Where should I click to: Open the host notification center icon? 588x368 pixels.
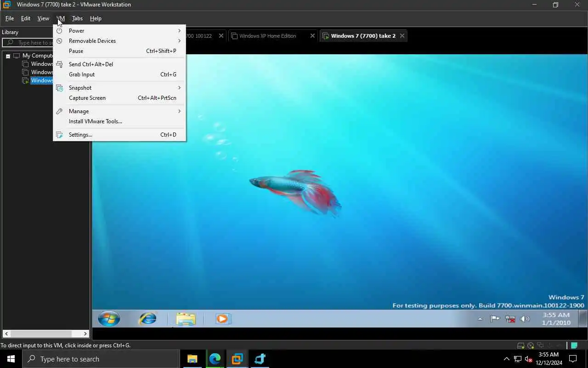[x=573, y=359]
